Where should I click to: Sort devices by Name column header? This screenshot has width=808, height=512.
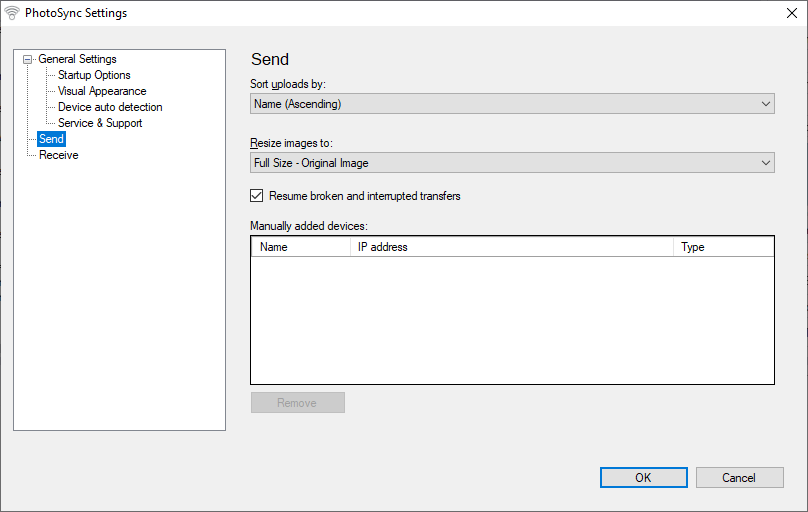coord(301,247)
